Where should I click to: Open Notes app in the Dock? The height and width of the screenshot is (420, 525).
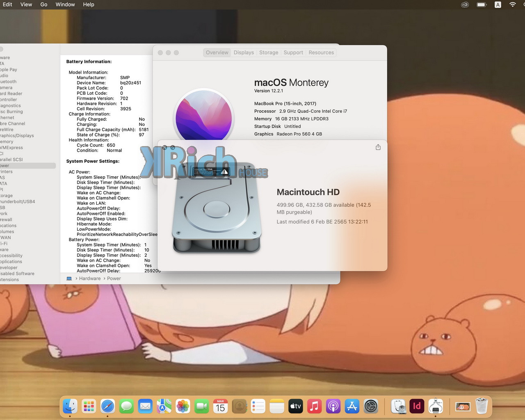point(277,406)
